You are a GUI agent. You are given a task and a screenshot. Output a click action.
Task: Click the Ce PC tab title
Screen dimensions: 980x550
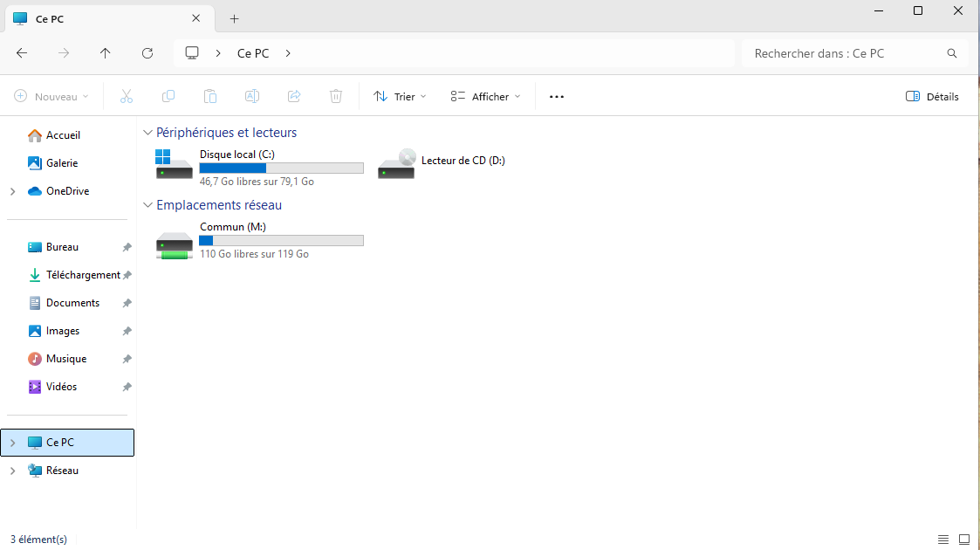50,18
